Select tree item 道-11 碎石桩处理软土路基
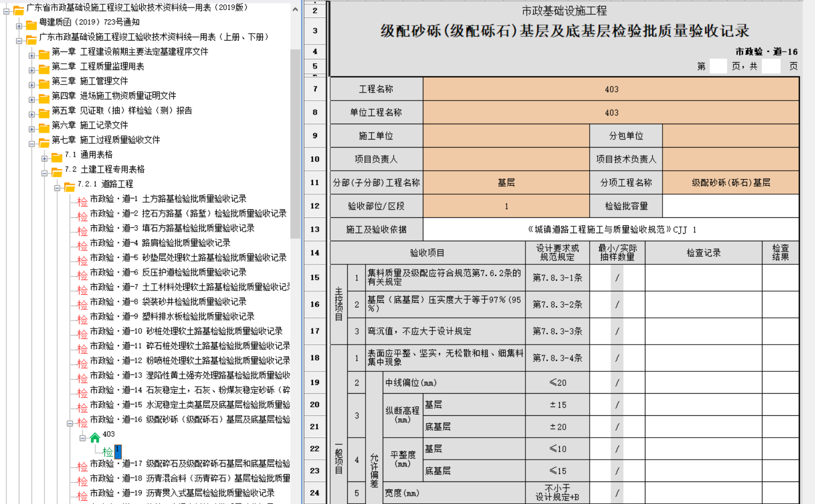The width and height of the screenshot is (815, 504). click(190, 346)
